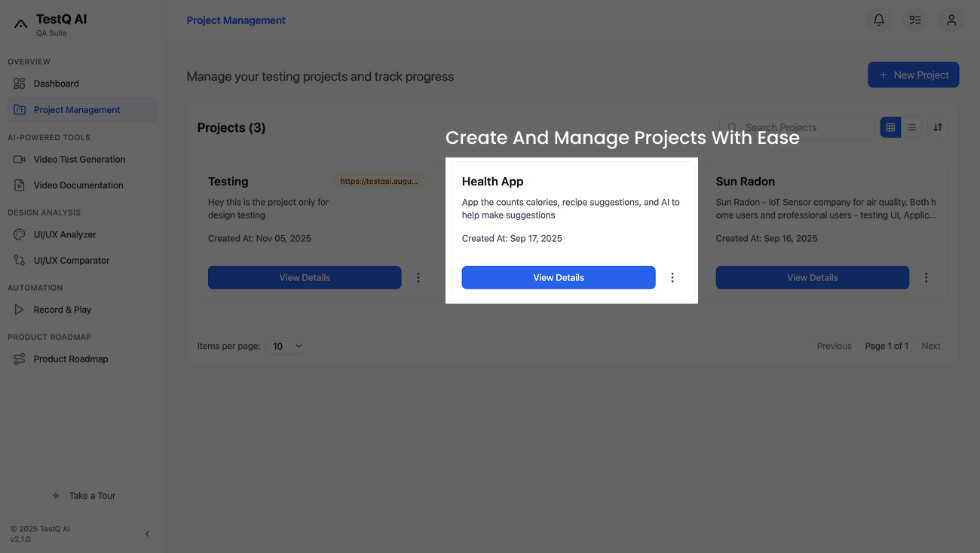The image size is (980, 553).
Task: Click the sort order arrows icon
Action: 938,127
